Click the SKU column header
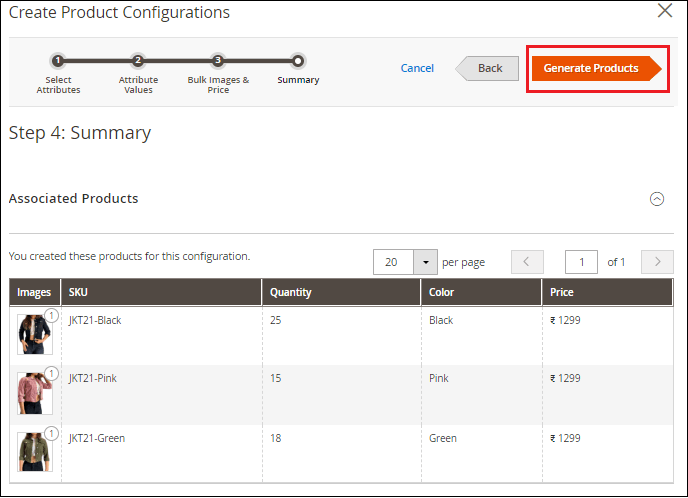The image size is (688, 498). pyautogui.click(x=161, y=292)
